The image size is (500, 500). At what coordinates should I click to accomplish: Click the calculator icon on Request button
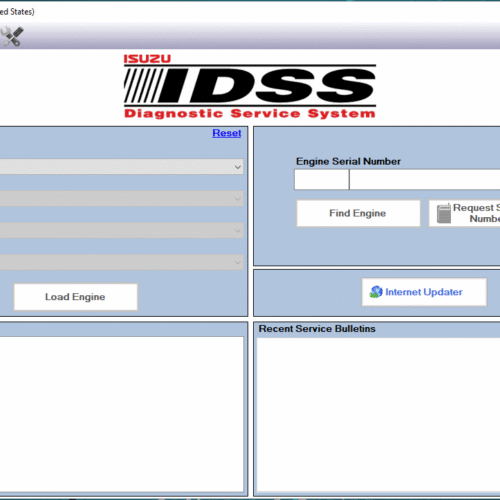[444, 213]
